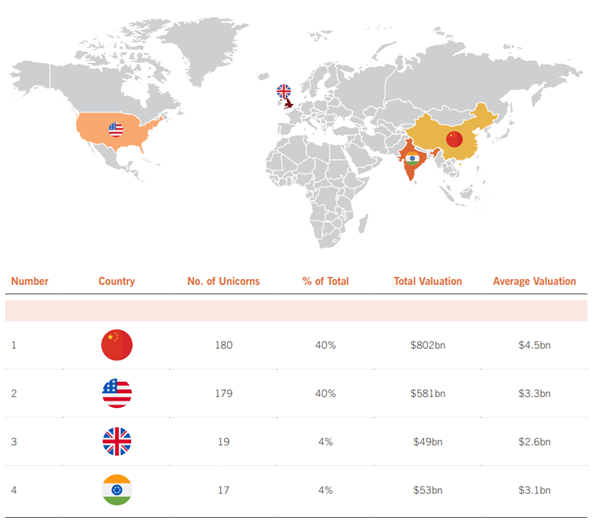The width and height of the screenshot is (613, 522).
Task: Click the India flag on the map
Action: pos(410,158)
